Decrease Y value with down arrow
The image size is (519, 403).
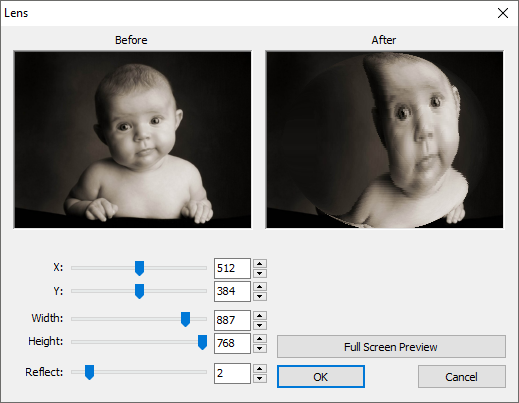(260, 296)
